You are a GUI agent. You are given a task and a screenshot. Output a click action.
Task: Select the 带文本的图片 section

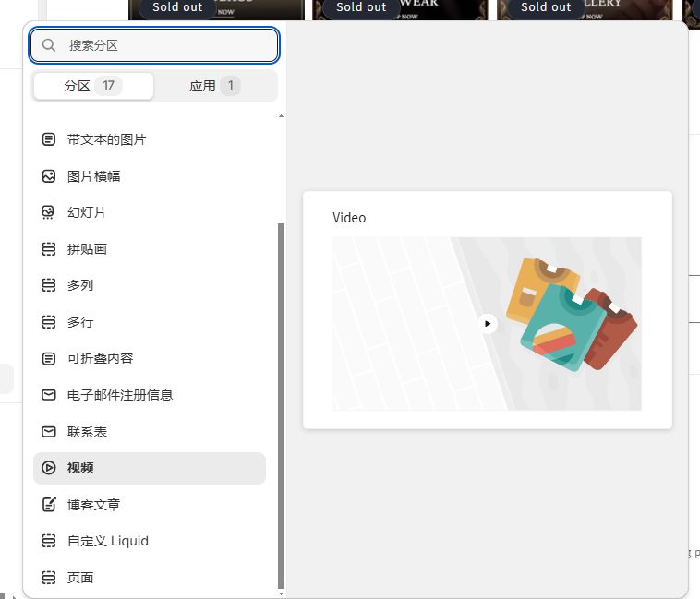(x=150, y=139)
